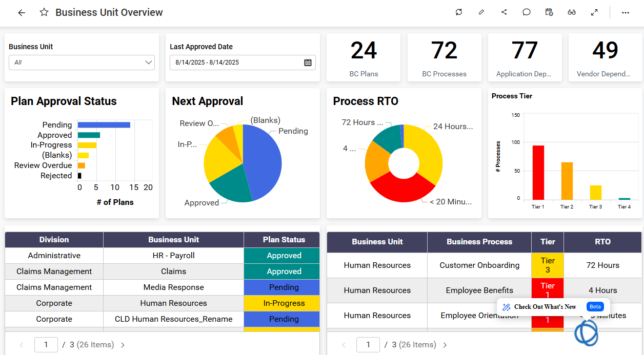Screen dimensions: 644x355
Task: Open edit mode with the pencil icon
Action: click(481, 12)
